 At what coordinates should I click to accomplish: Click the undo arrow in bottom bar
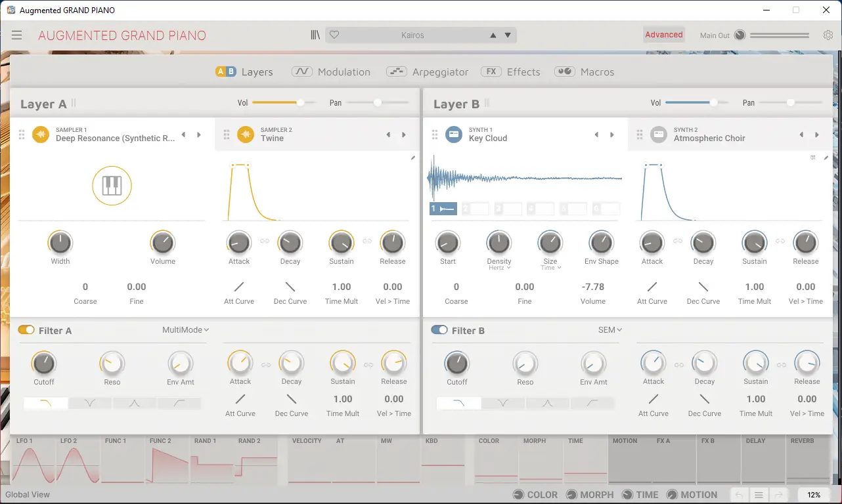pos(739,495)
